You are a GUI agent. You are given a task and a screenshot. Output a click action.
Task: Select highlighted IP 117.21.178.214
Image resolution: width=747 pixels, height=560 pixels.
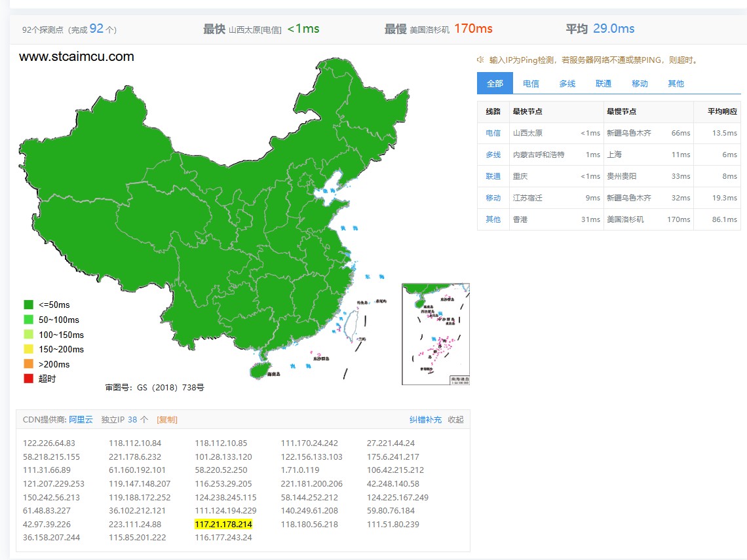pos(223,524)
